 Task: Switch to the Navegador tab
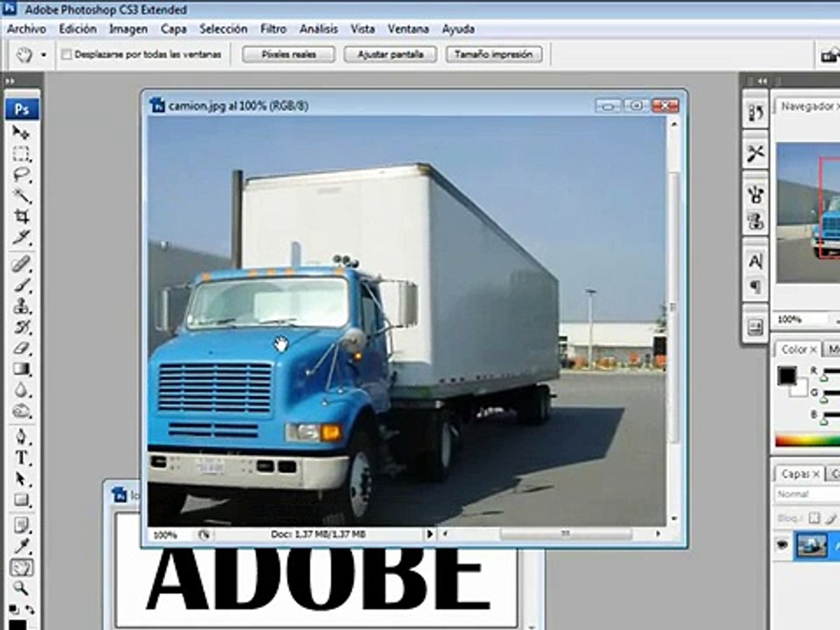click(x=807, y=106)
